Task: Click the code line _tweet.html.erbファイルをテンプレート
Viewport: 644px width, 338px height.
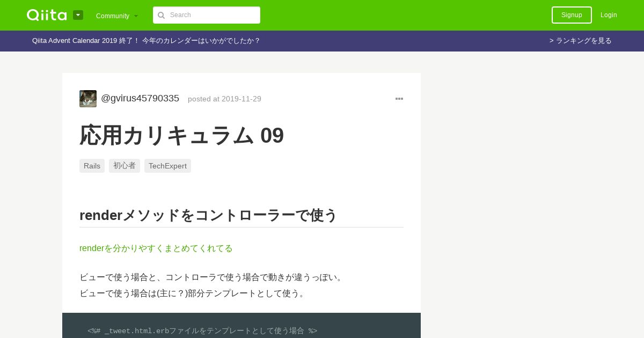Action: [202, 331]
